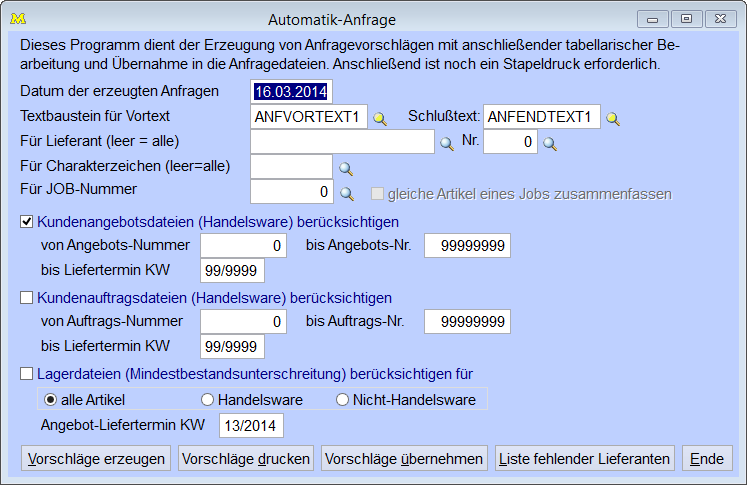
Task: Open Liste fehlender Lieferanten
Action: click(585, 458)
